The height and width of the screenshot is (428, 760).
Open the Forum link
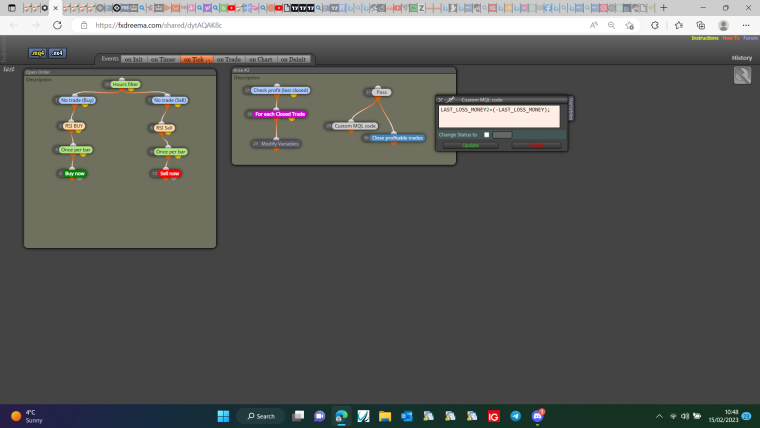pos(750,38)
